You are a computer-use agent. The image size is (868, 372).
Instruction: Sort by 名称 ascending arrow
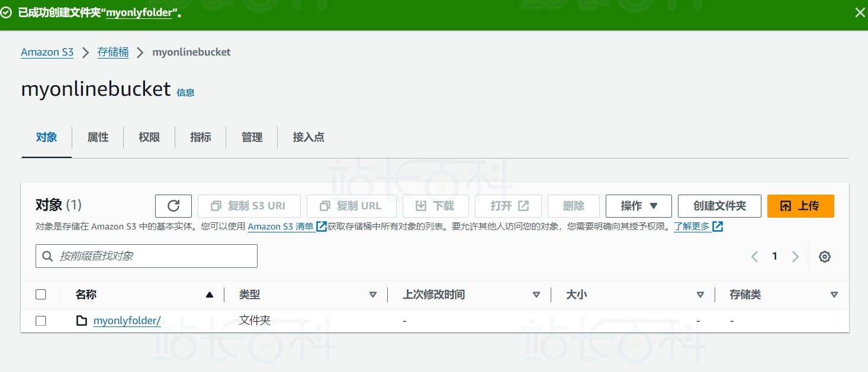click(209, 295)
